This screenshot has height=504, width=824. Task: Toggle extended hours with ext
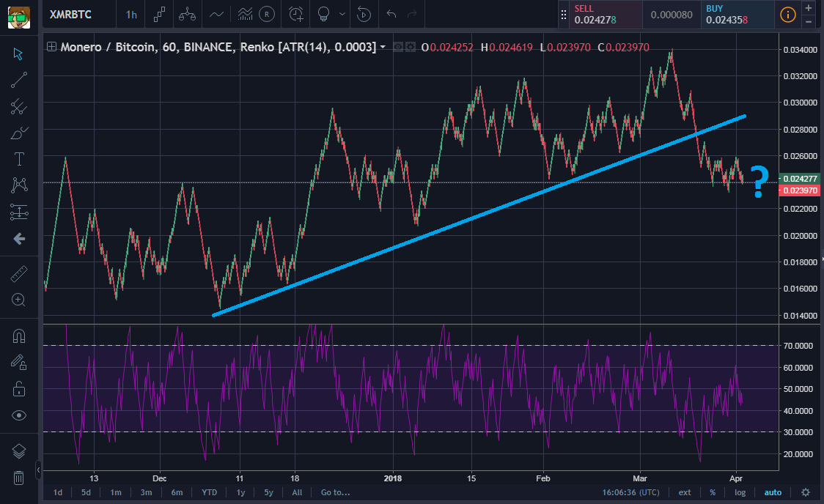click(x=685, y=492)
